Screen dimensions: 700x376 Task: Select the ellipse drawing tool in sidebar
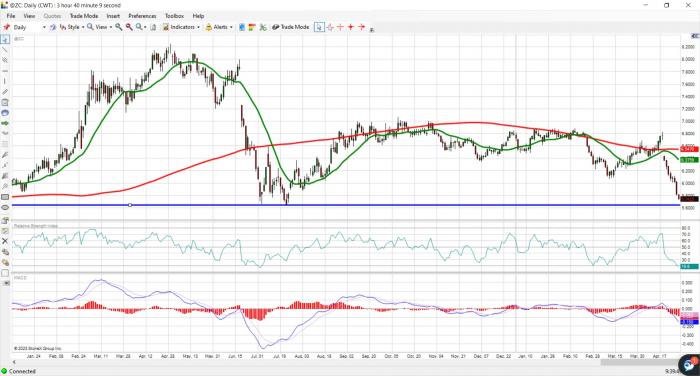coord(5,208)
